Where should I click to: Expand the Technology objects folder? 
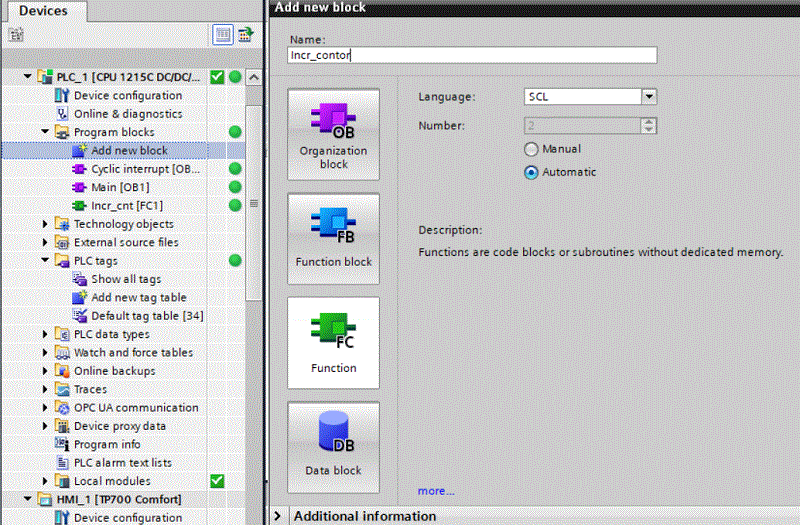[x=46, y=224]
